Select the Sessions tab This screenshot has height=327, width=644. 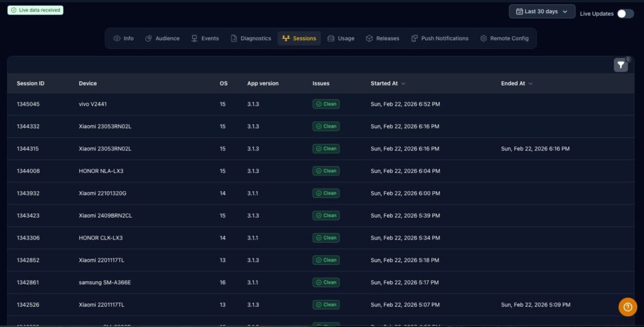pos(299,38)
